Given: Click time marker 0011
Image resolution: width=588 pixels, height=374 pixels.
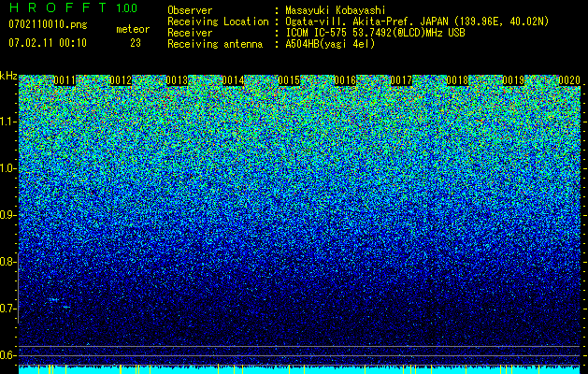Looking at the screenshot, I should click(65, 80).
